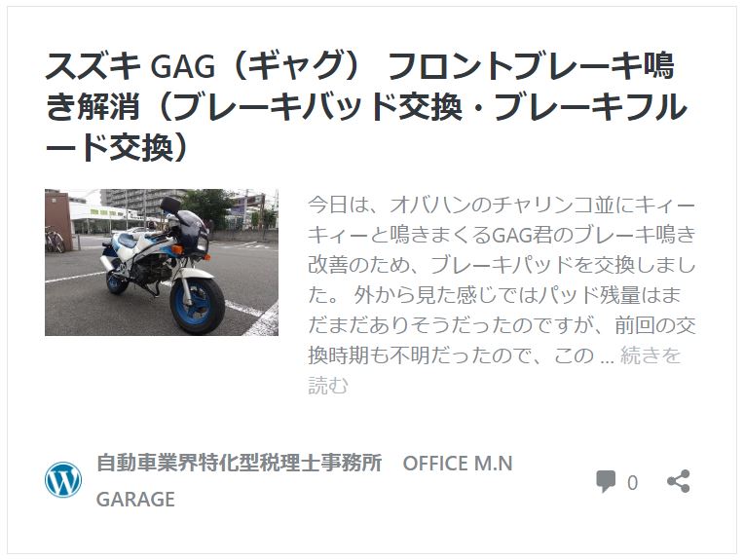Image resolution: width=744 pixels, height=560 pixels.
Task: Click the GARAGE text below the site name
Action: (135, 500)
